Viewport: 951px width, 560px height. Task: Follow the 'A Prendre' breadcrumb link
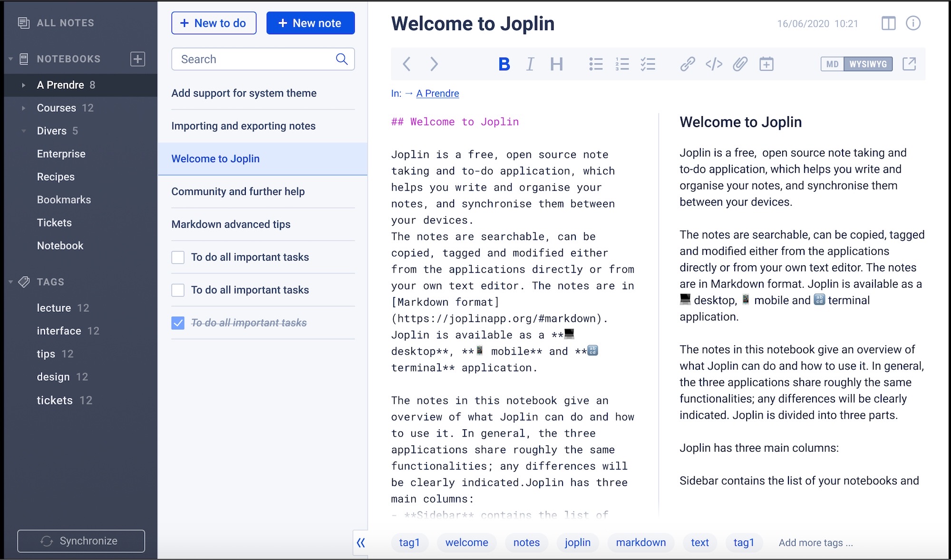click(437, 93)
